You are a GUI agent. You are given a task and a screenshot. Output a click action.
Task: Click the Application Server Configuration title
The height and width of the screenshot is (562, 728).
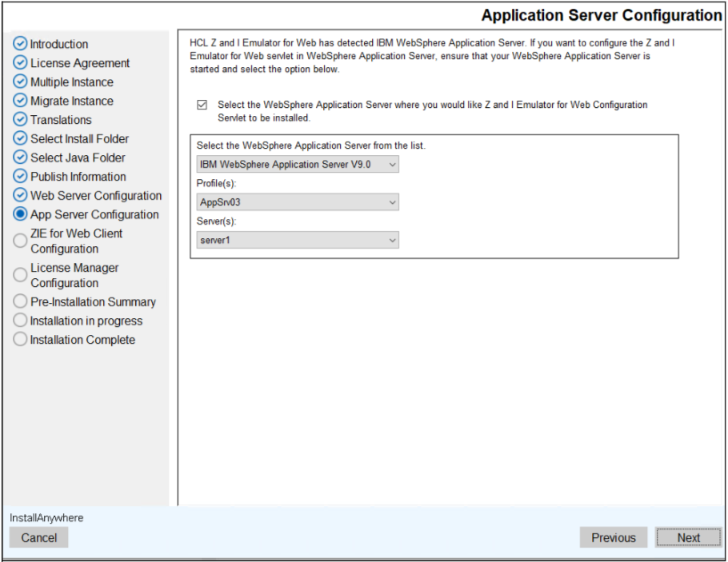602,15
